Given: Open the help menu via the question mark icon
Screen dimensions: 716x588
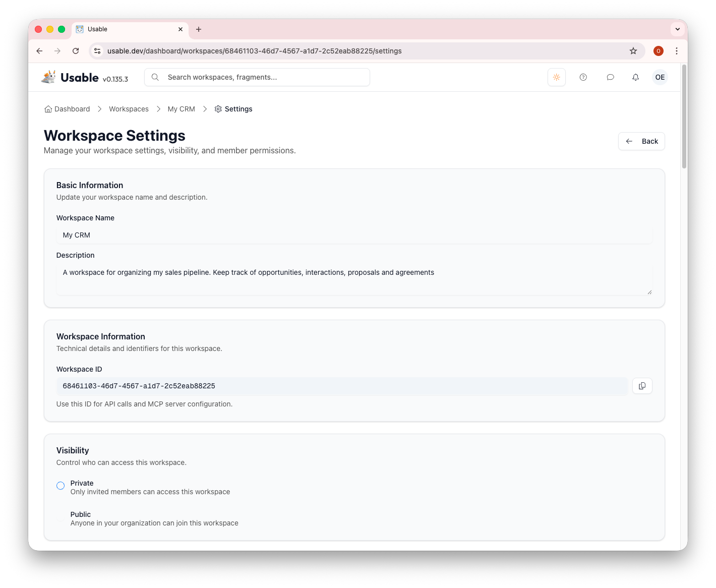Looking at the screenshot, I should click(x=583, y=77).
